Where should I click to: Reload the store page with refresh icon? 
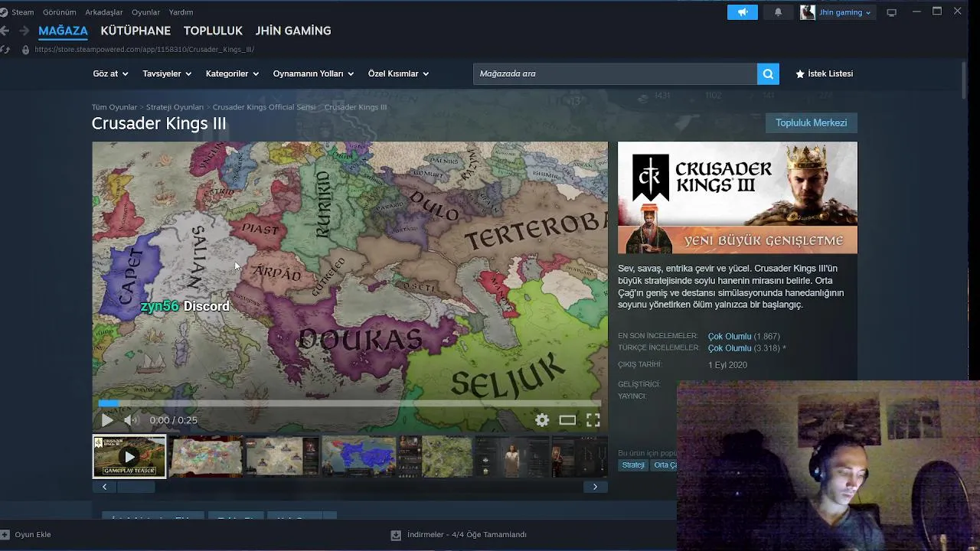click(x=5, y=50)
